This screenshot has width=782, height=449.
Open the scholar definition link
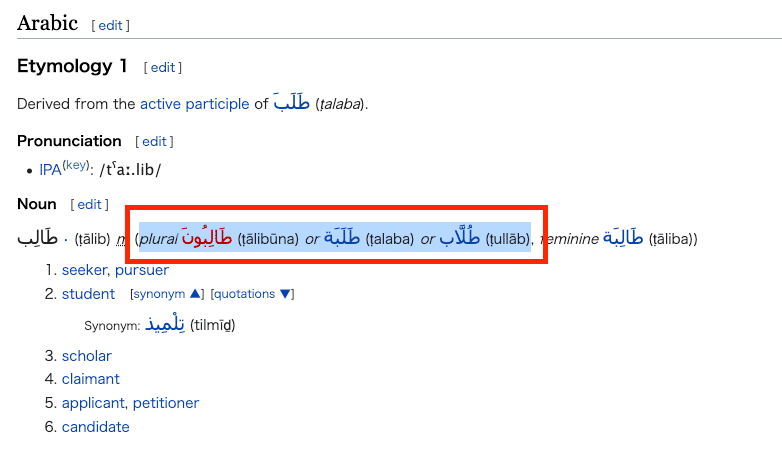pyautogui.click(x=86, y=356)
